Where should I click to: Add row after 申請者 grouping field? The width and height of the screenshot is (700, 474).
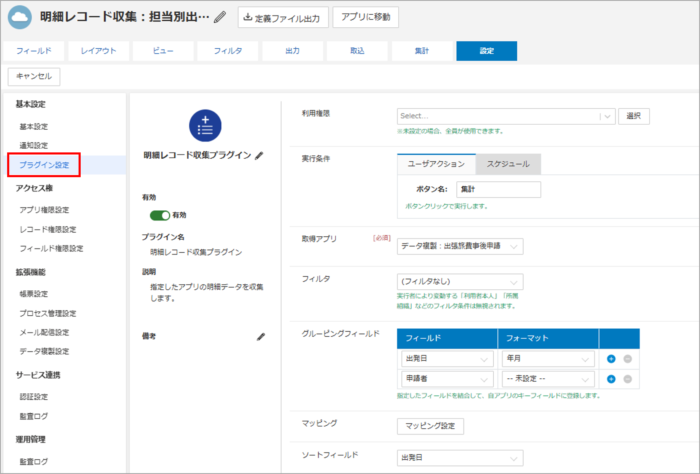611,379
